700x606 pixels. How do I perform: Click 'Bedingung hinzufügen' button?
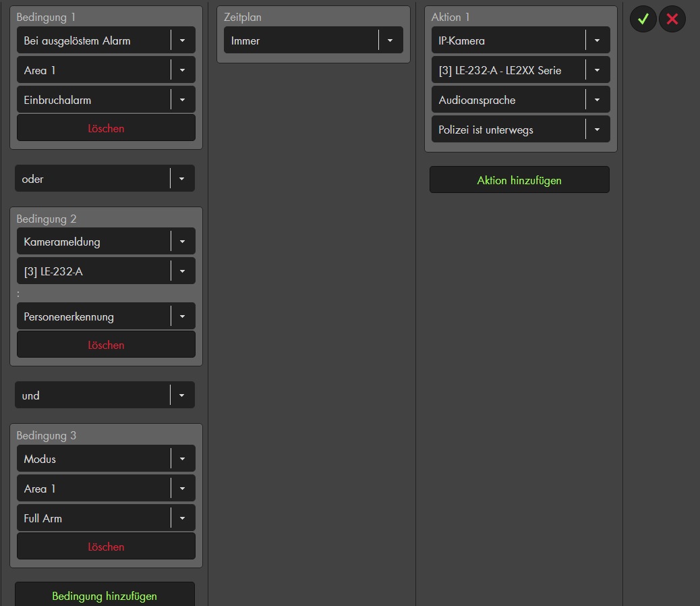coord(105,596)
